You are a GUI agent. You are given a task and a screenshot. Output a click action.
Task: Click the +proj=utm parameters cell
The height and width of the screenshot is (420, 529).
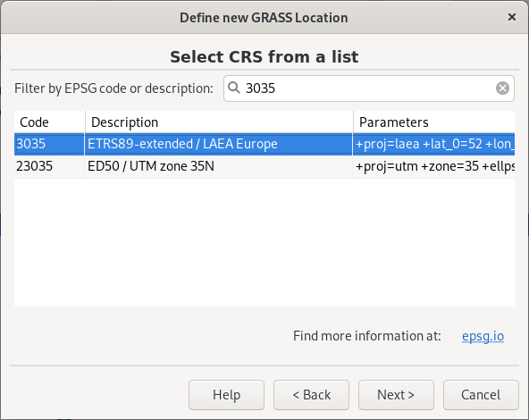[x=434, y=166]
